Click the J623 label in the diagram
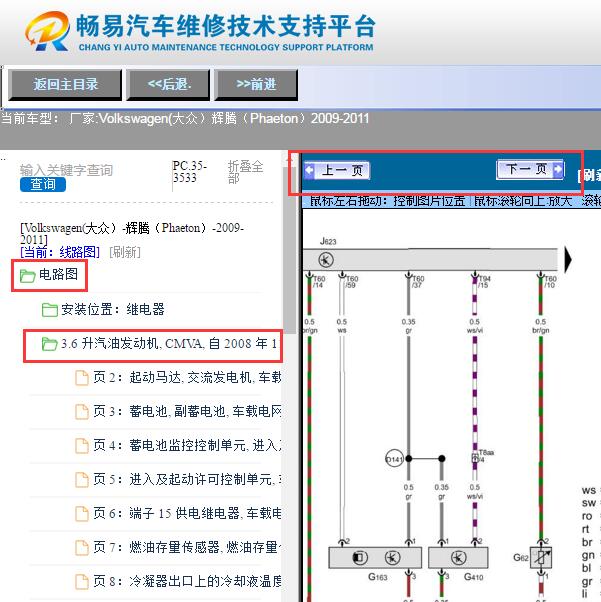 click(328, 241)
